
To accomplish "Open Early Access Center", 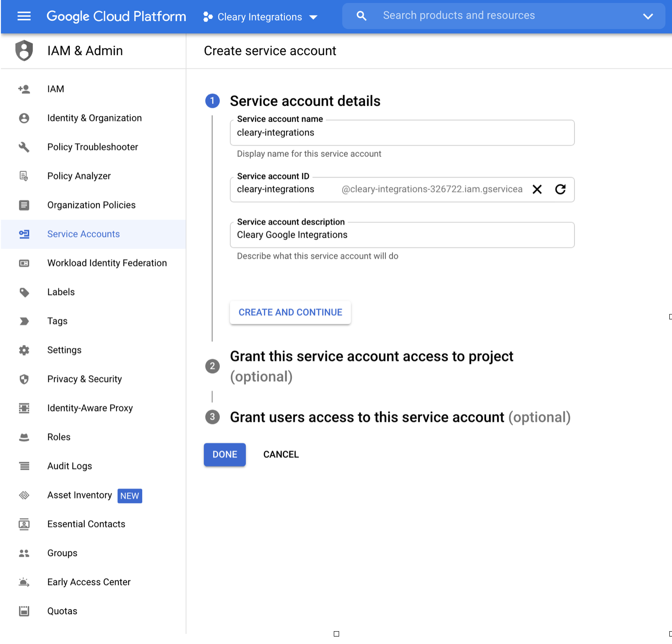I will pos(93,582).
